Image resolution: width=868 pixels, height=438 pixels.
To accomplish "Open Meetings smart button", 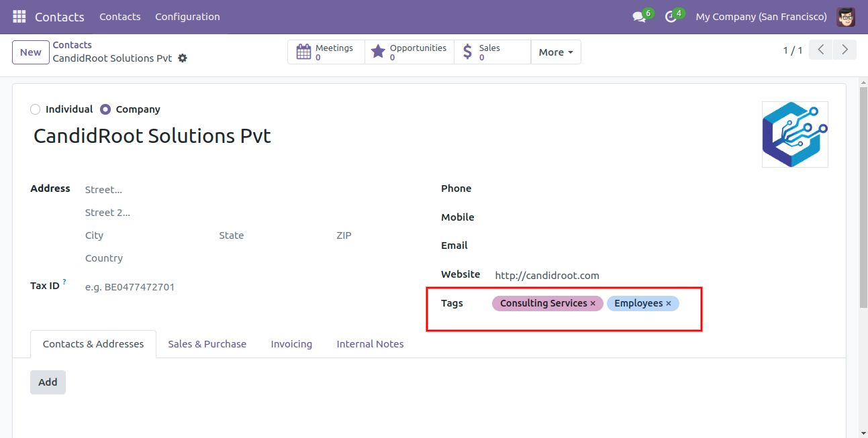I will tap(326, 52).
